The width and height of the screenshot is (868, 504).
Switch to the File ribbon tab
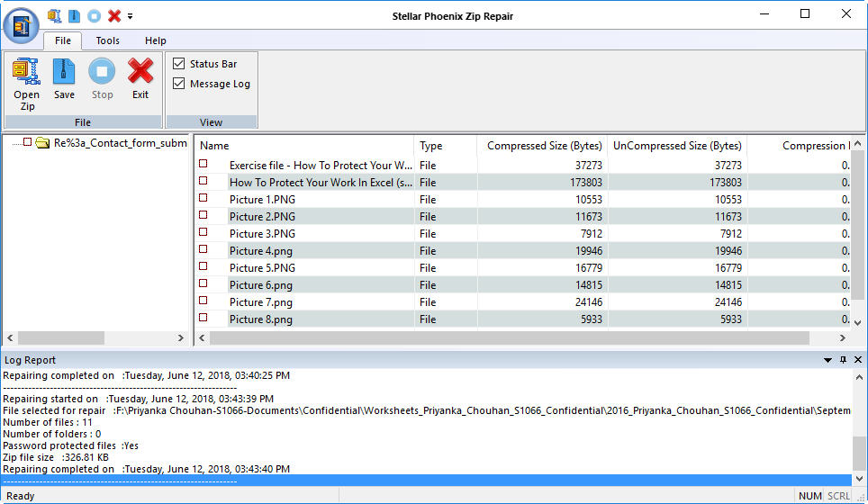tap(62, 40)
